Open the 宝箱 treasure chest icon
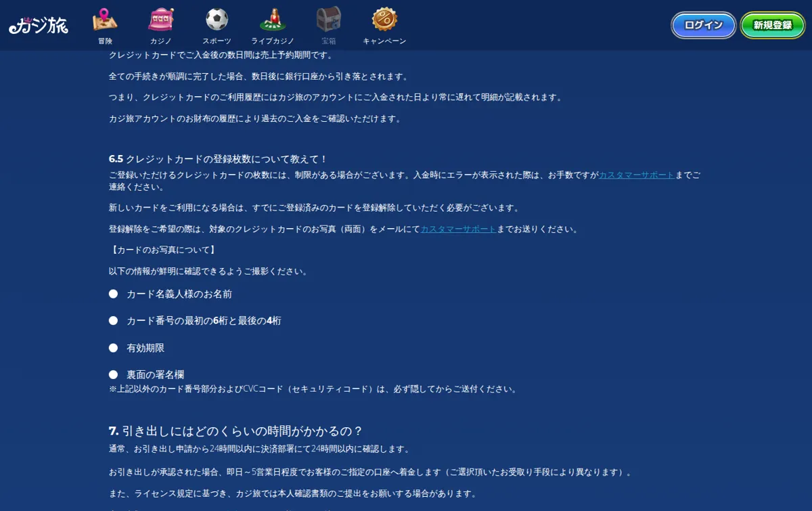The width and height of the screenshot is (812, 511). tap(328, 19)
